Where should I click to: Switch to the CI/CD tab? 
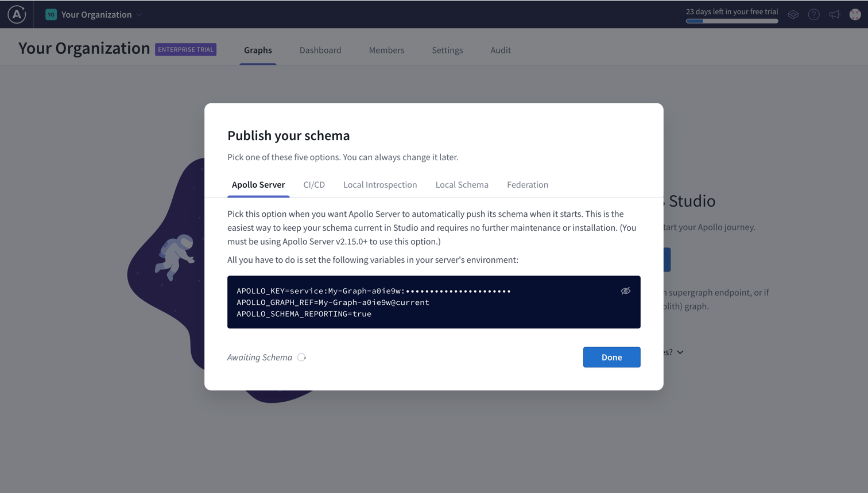314,185
